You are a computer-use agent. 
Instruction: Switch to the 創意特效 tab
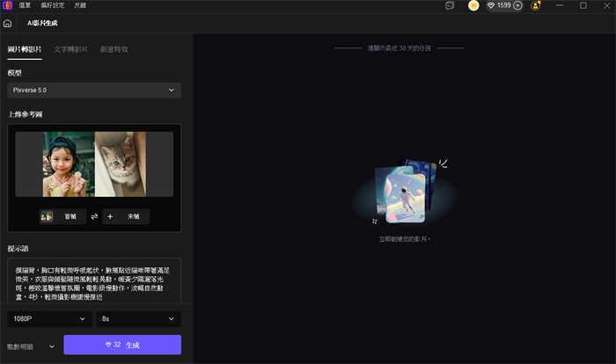tap(114, 49)
